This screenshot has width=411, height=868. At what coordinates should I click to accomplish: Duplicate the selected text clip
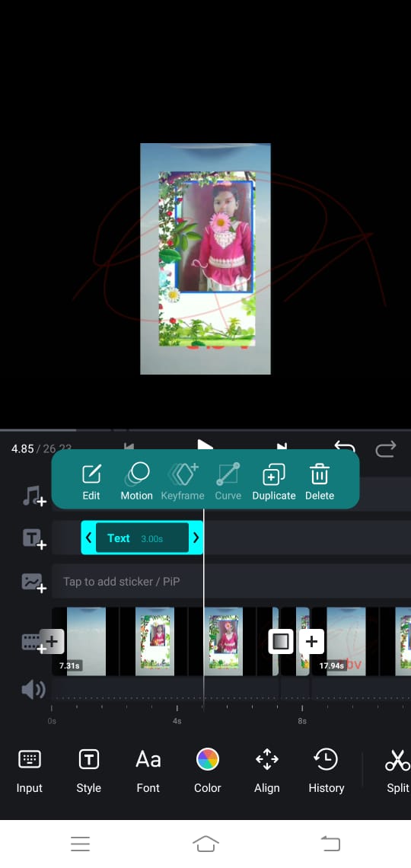(x=274, y=482)
